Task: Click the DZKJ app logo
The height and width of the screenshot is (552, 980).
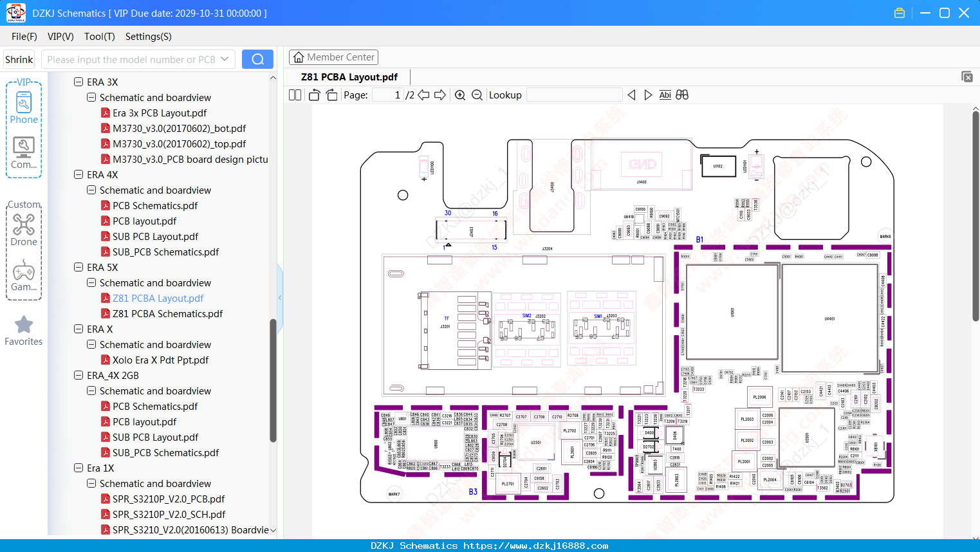Action: (x=15, y=13)
